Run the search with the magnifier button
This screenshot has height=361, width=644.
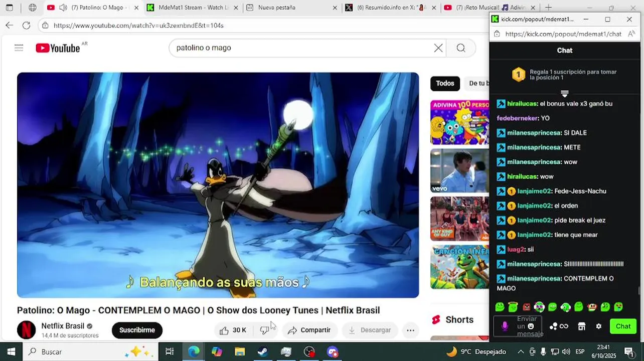tap(461, 48)
